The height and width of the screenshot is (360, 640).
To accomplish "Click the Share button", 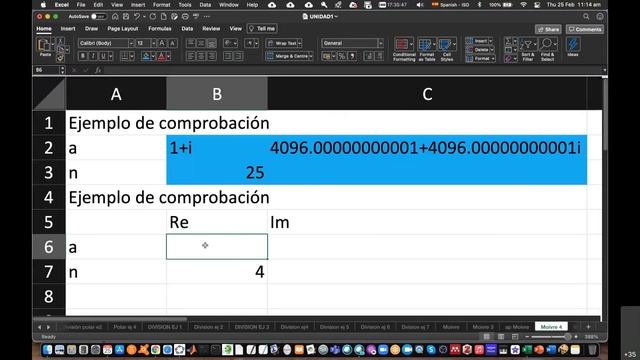I will pos(548,29).
